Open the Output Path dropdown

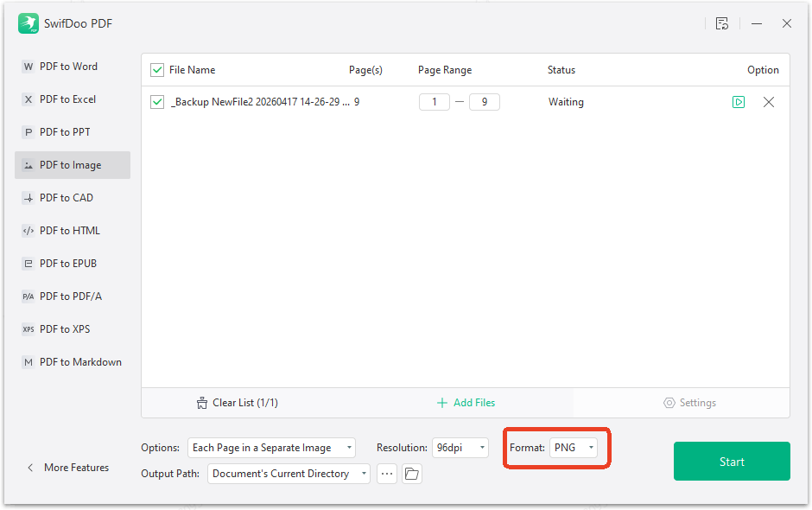(x=289, y=474)
